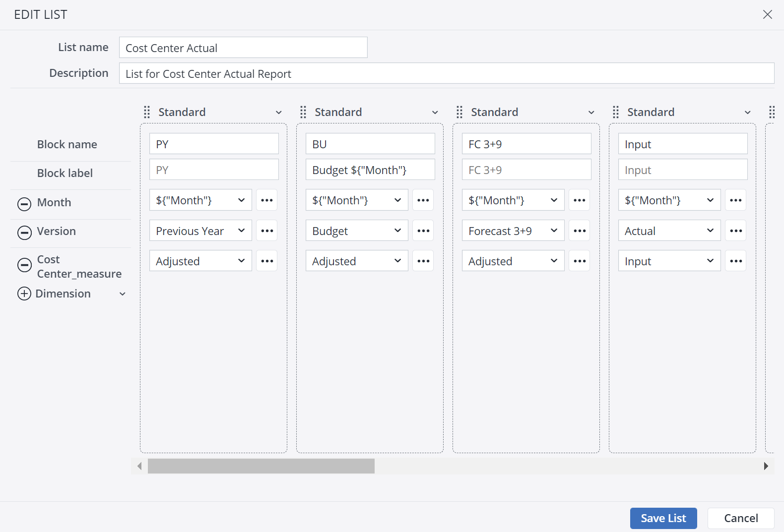Open Month options ellipsis in Input block
The width and height of the screenshot is (784, 532).
point(736,200)
